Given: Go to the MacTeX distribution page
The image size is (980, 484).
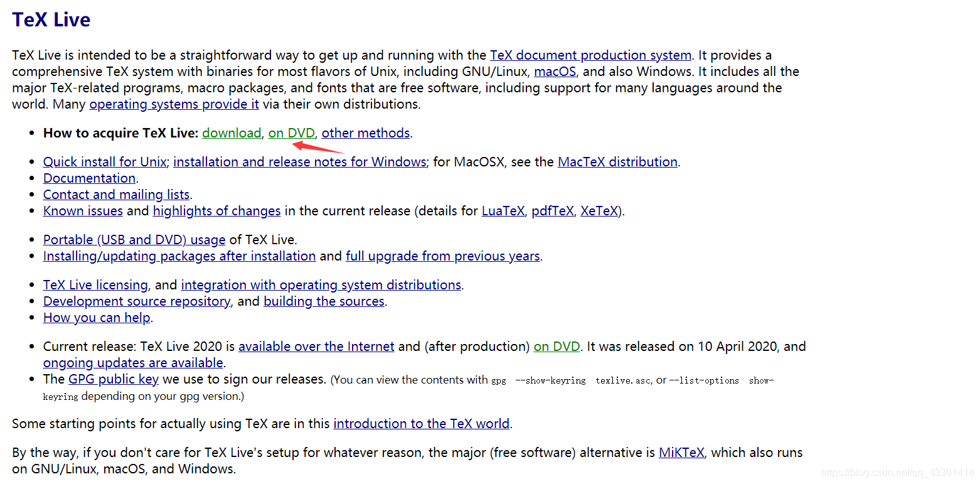Looking at the screenshot, I should [617, 162].
